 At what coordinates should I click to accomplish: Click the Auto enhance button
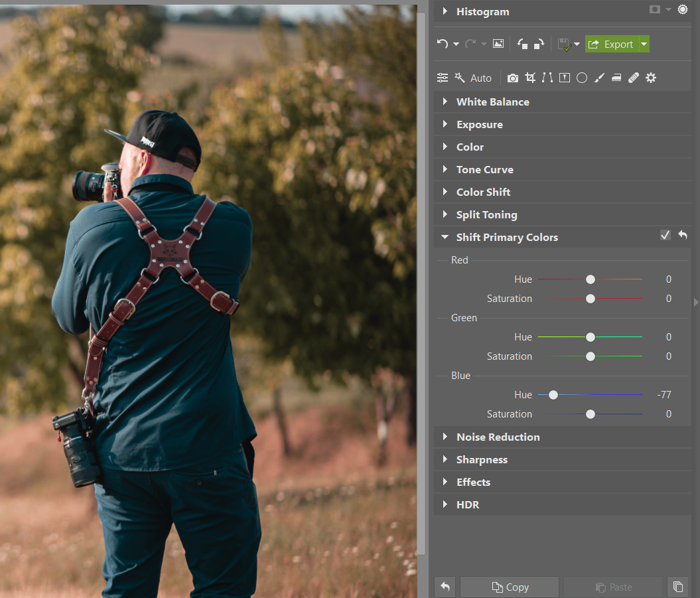click(x=473, y=78)
